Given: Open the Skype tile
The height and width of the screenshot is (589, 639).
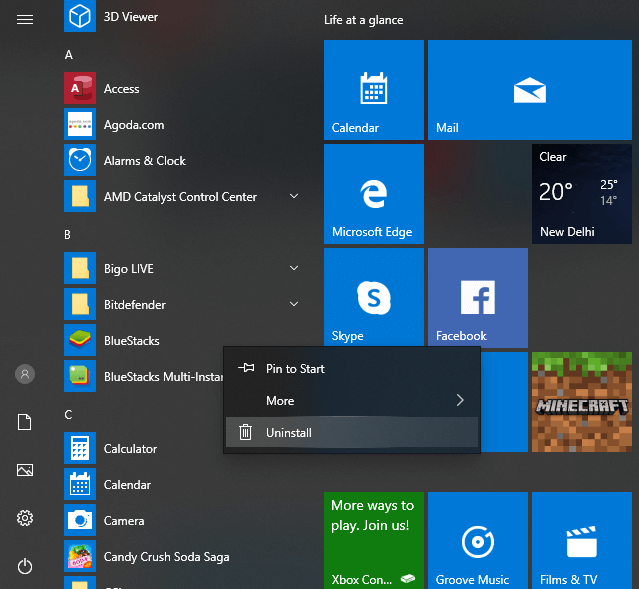Looking at the screenshot, I should tap(374, 298).
